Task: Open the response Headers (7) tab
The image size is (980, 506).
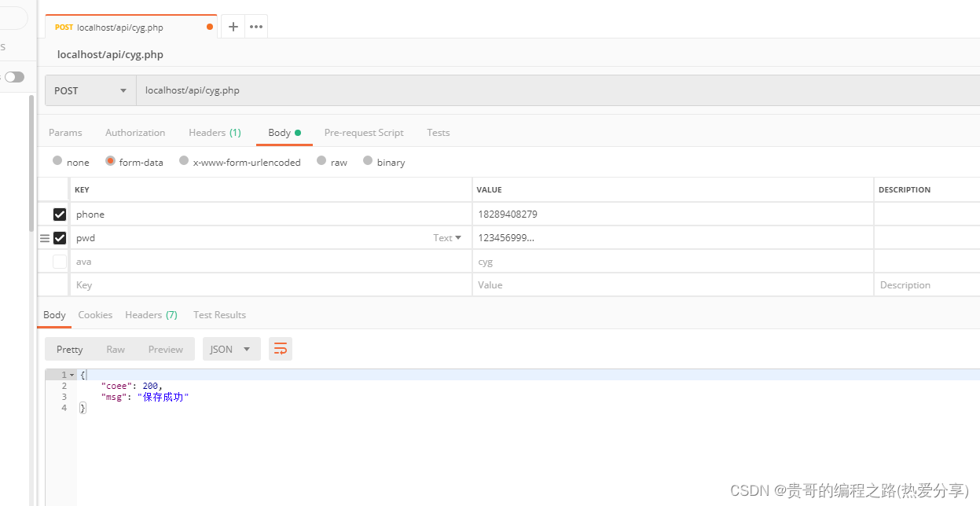Action: point(151,315)
